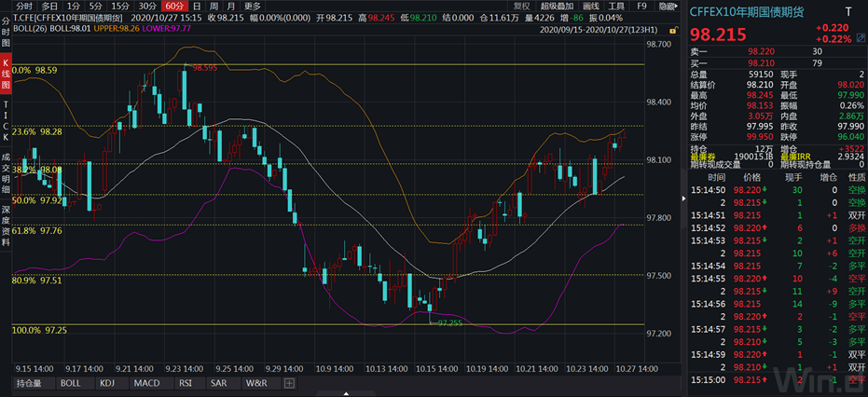The image size is (868, 397).
Task: Collapse the right quote panel using the side arrow
Action: pyautogui.click(x=682, y=199)
